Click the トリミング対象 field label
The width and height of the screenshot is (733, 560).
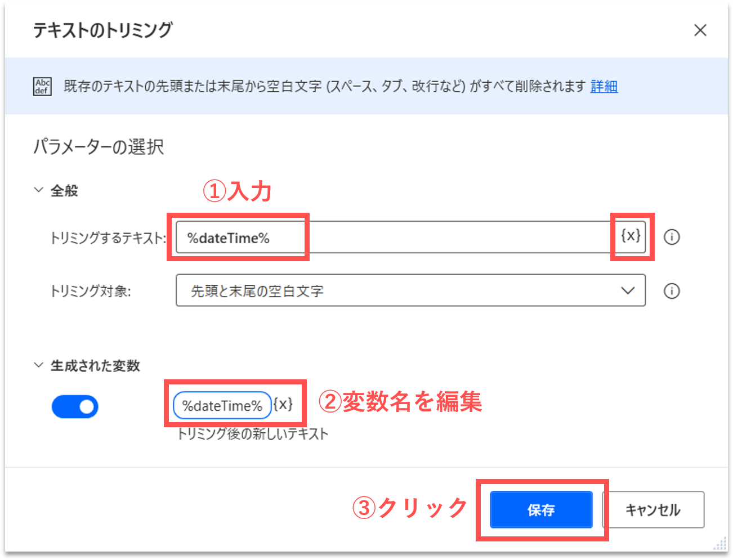coord(91,291)
